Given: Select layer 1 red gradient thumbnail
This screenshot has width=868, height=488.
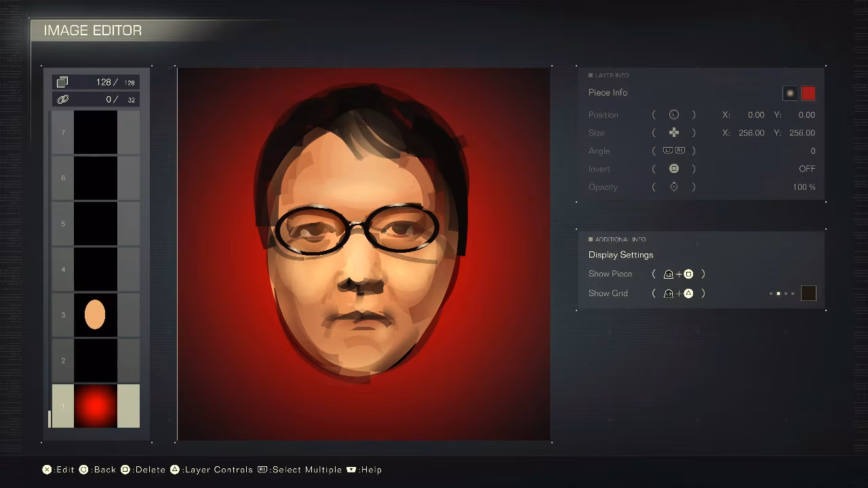Looking at the screenshot, I should pyautogui.click(x=95, y=406).
